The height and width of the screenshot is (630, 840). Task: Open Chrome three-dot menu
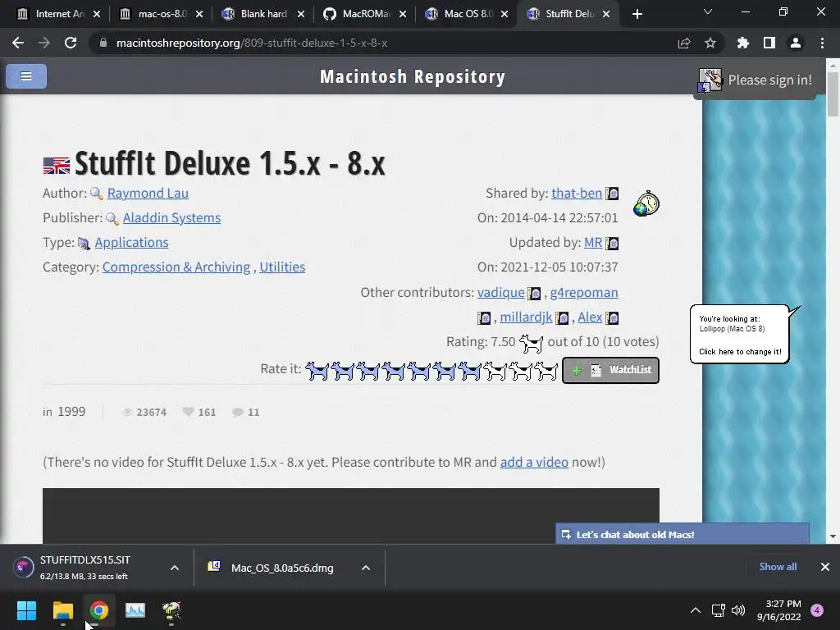pos(822,43)
